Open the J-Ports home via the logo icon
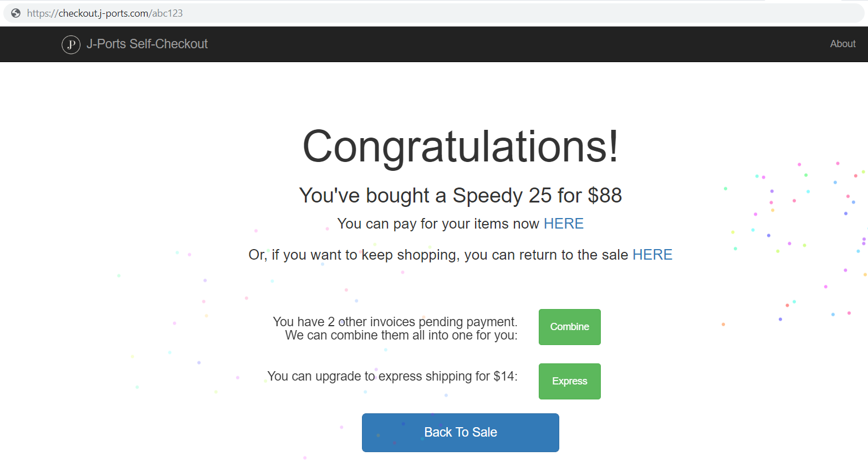Image resolution: width=868 pixels, height=476 pixels. (x=71, y=44)
